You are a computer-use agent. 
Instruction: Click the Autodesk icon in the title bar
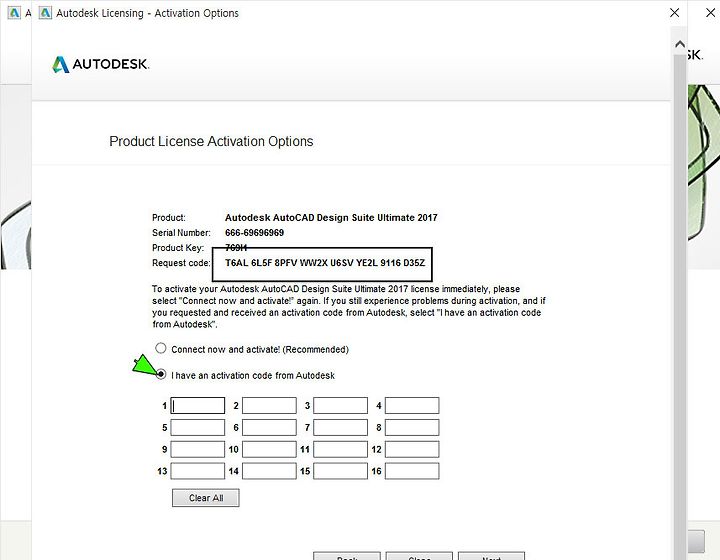[x=45, y=13]
